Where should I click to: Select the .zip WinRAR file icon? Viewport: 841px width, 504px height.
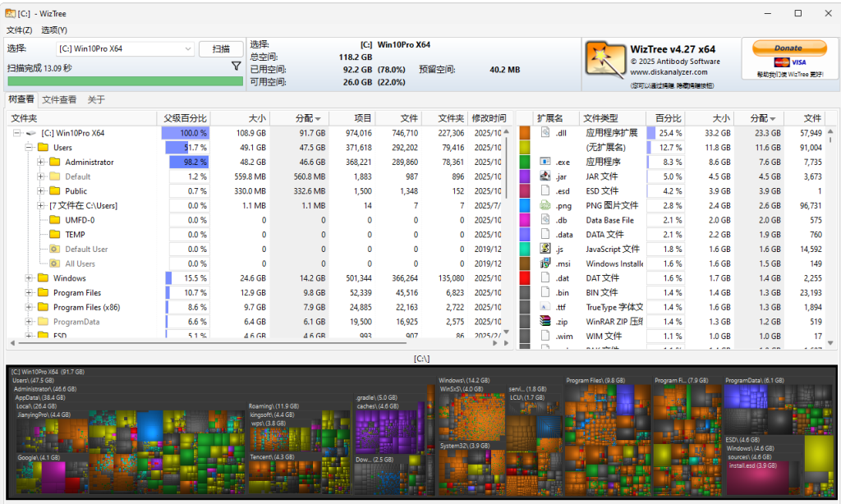coord(545,322)
